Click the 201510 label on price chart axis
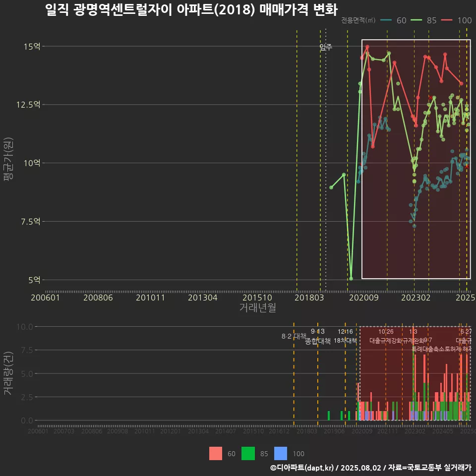This screenshot has width=476, height=476. tap(257, 297)
